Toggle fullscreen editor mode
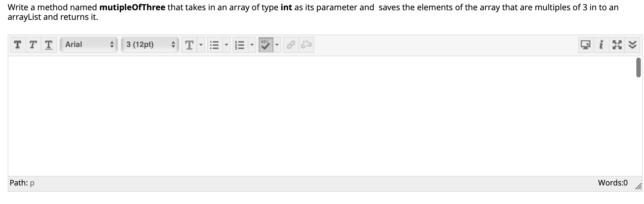This screenshot has height=204, width=644. [x=617, y=45]
